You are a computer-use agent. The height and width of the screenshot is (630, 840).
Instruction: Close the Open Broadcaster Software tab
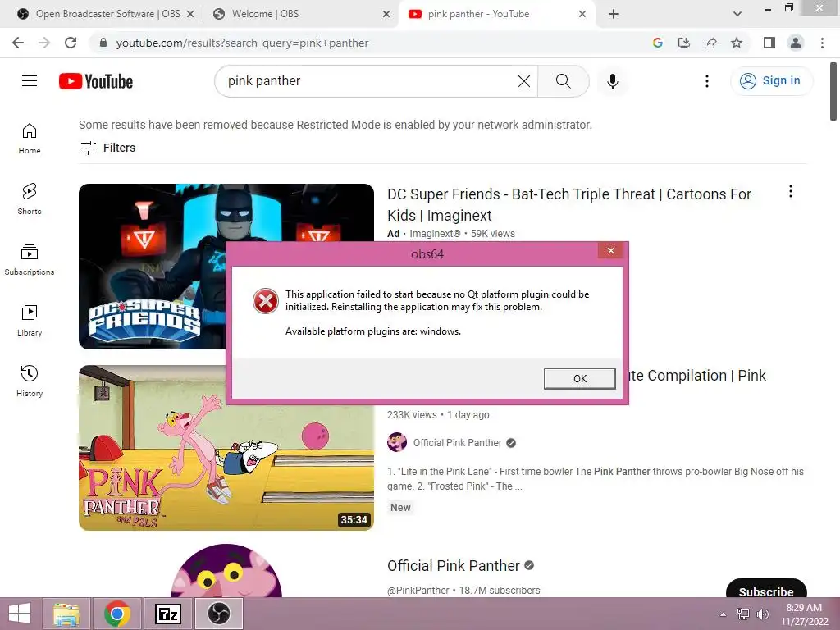click(x=190, y=14)
